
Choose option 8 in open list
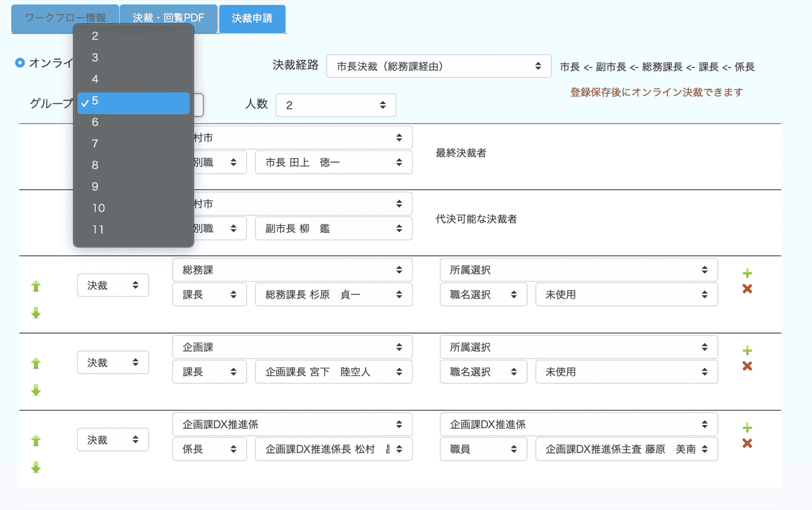95,165
